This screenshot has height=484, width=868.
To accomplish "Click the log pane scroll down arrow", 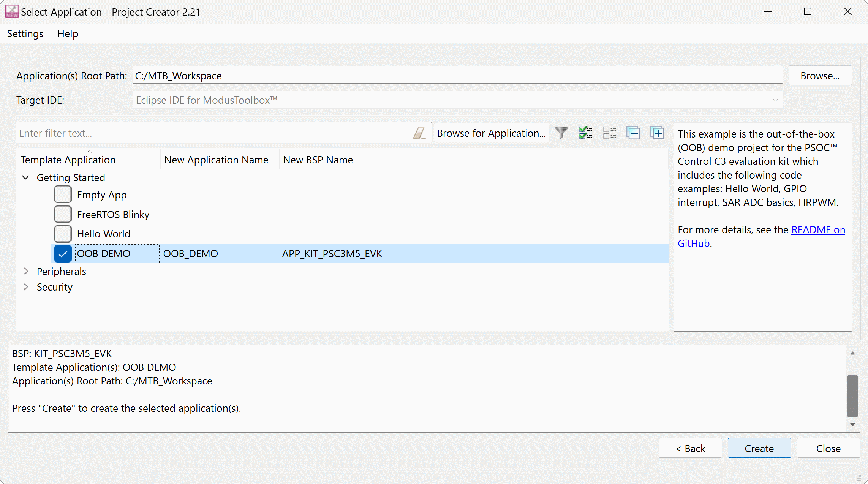I will point(852,424).
